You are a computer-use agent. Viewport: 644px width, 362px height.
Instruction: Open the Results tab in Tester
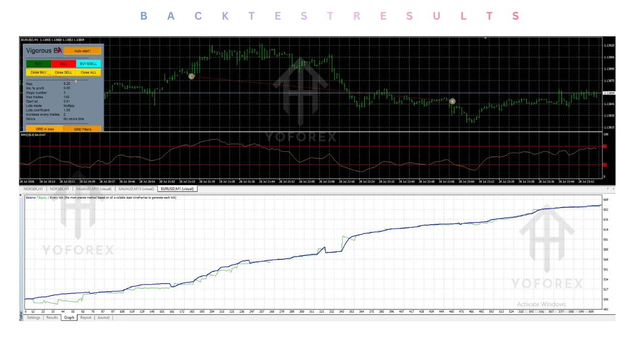click(x=52, y=318)
